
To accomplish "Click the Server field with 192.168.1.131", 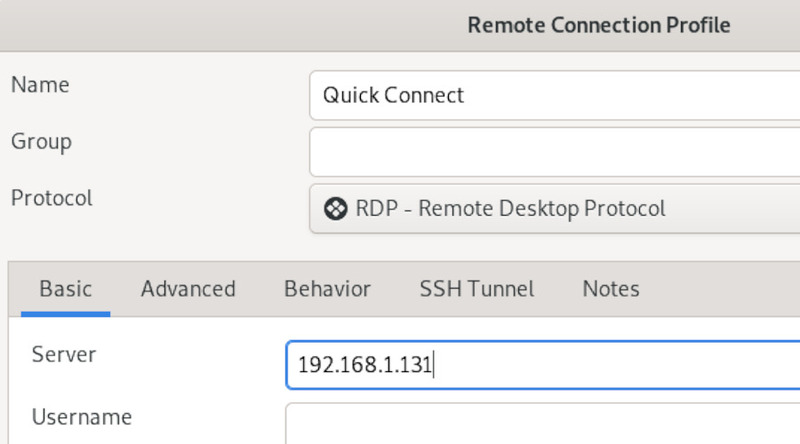I will (540, 365).
